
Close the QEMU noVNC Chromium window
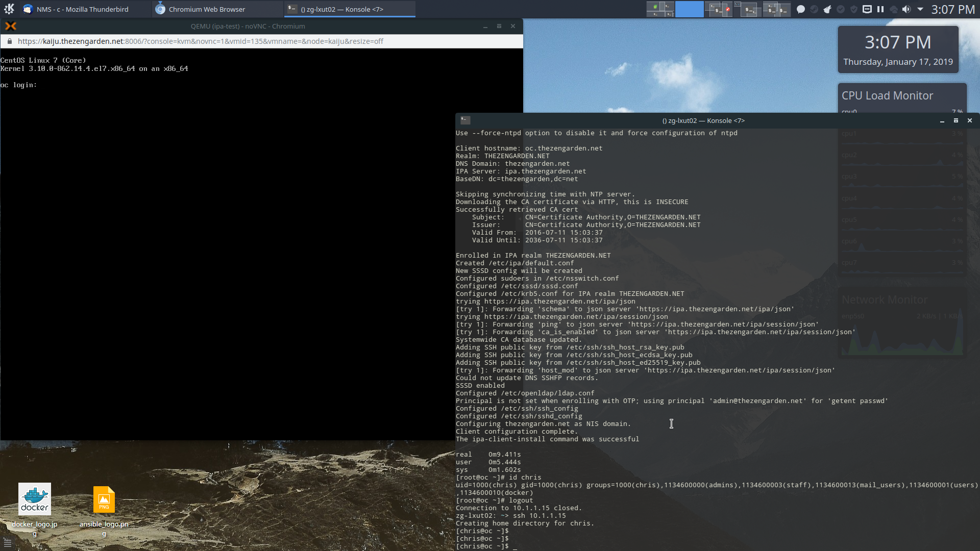[513, 26]
